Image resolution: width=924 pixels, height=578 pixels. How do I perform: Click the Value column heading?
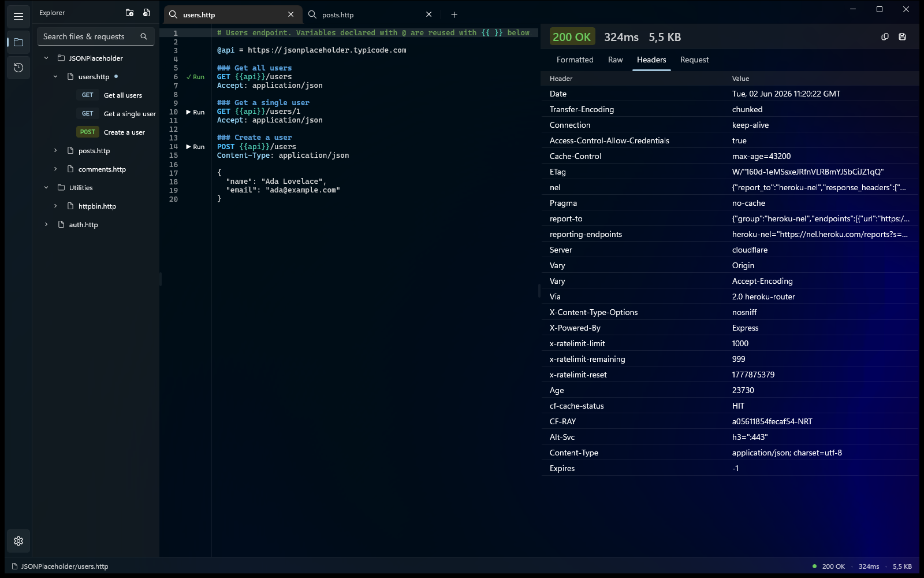740,79
